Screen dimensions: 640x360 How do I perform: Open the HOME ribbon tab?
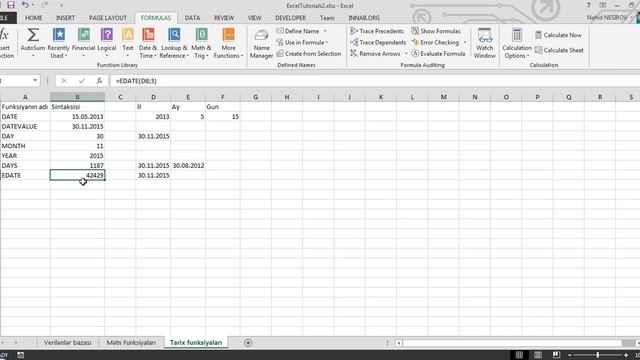pos(33,18)
